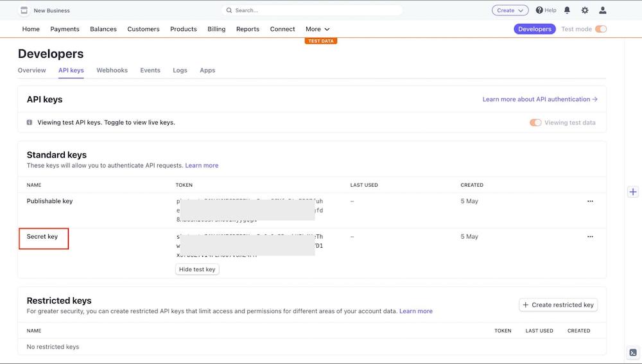The image size is (642, 364).
Task: Go to Payments in the top menu
Action: 65,29
